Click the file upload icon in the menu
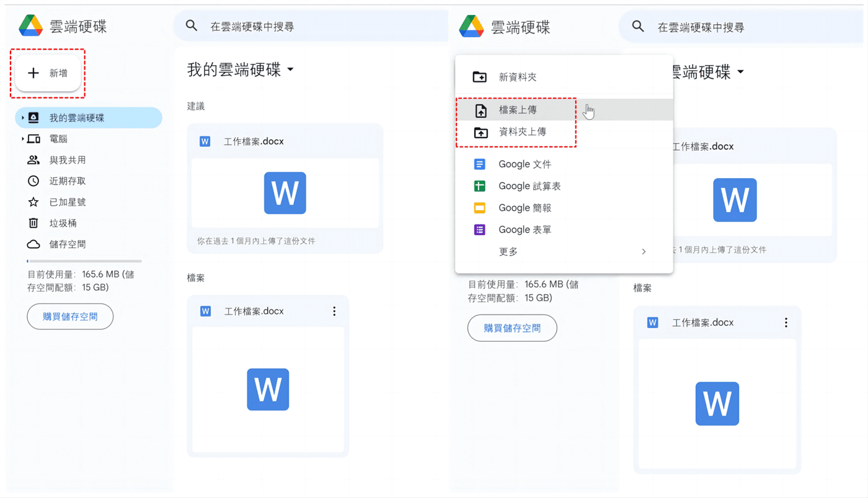Image resolution: width=868 pixels, height=498 pixels. (x=480, y=110)
